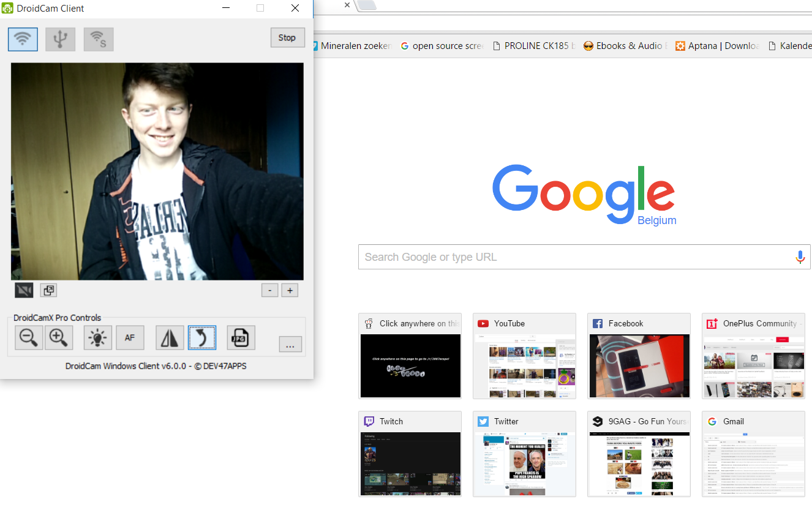Toggle video preview off icon
This screenshot has height=529, width=812.
24,290
